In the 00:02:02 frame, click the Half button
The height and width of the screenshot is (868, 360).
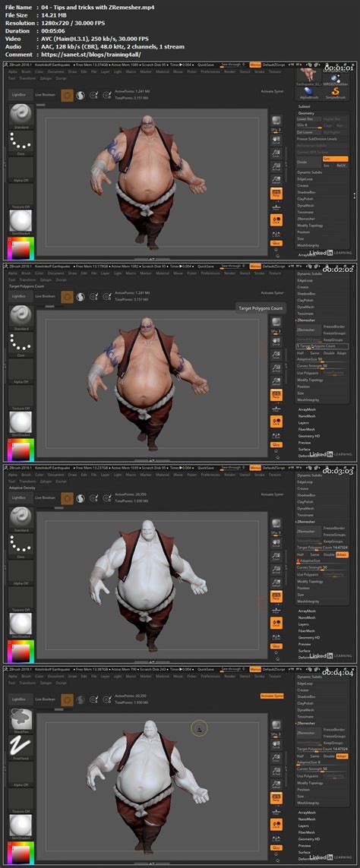click(x=300, y=352)
